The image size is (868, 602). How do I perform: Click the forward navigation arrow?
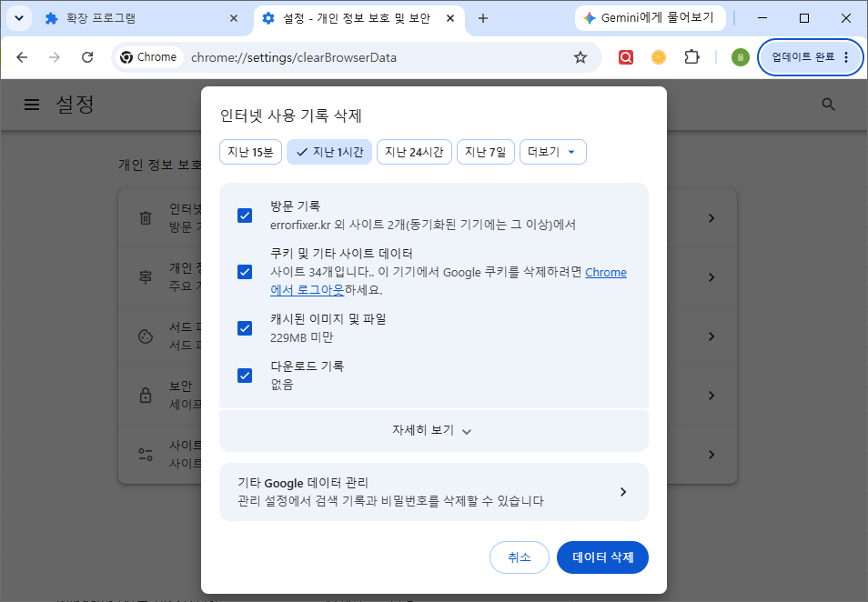[55, 57]
